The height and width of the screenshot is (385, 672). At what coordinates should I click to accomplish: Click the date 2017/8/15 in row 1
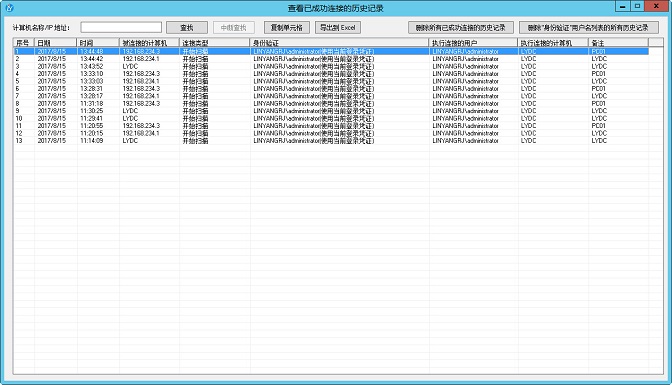52,51
